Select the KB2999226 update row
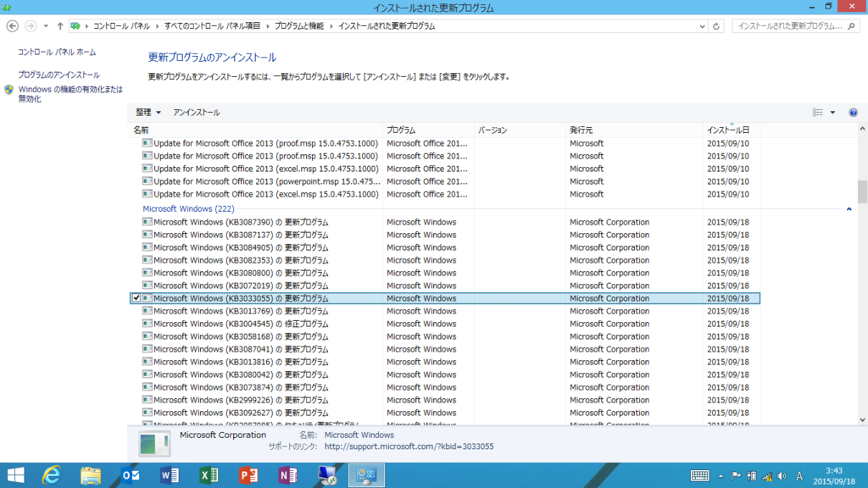Screen dimensions: 868x488 click(x=444, y=400)
